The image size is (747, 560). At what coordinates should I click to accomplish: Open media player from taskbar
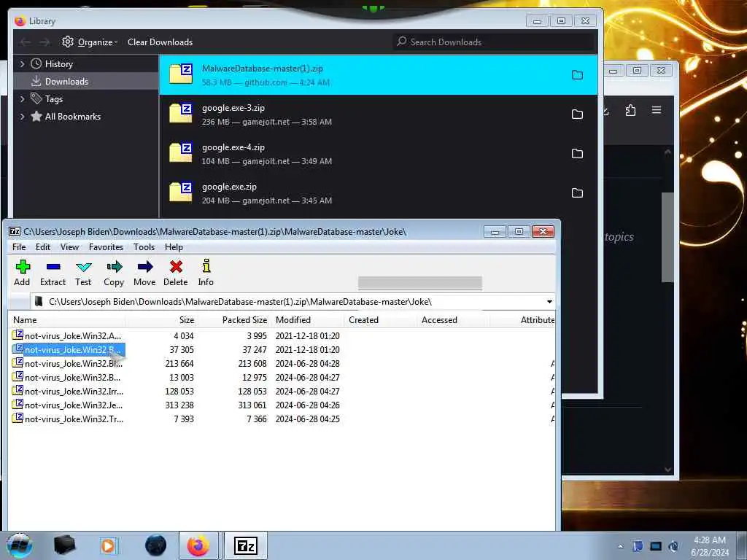click(x=109, y=545)
